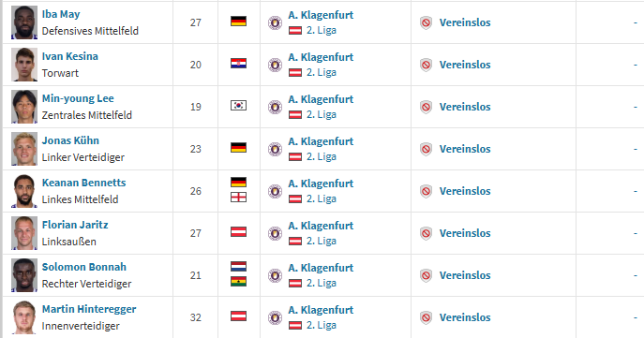Click A. Klagenfurt crest in Iba May row
Image resolution: width=644 pixels, height=338 pixels.
[275, 22]
